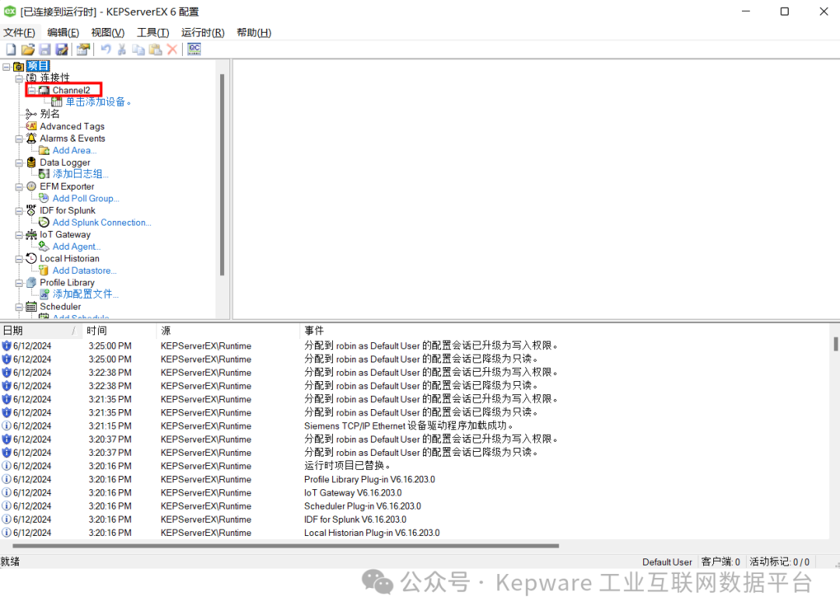This screenshot has height=616, width=840.
Task: Open the 工具(T) menu
Action: [x=152, y=33]
